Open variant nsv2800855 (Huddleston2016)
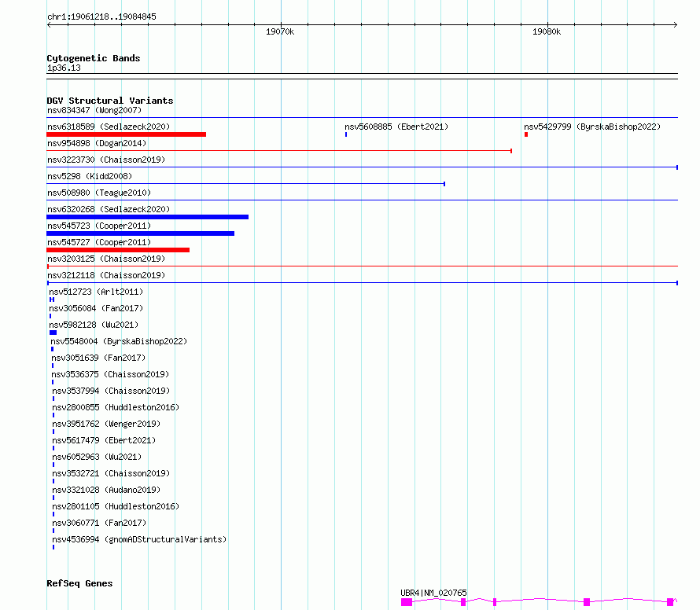Viewport: 700px width, 610px height. tap(116, 407)
